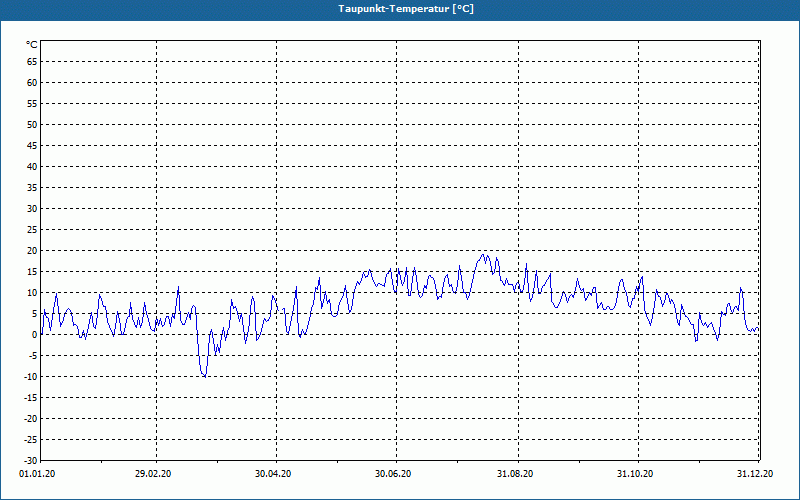The height and width of the screenshot is (500, 800).
Task: Click the 30 value on the y-axis
Action: tap(32, 209)
